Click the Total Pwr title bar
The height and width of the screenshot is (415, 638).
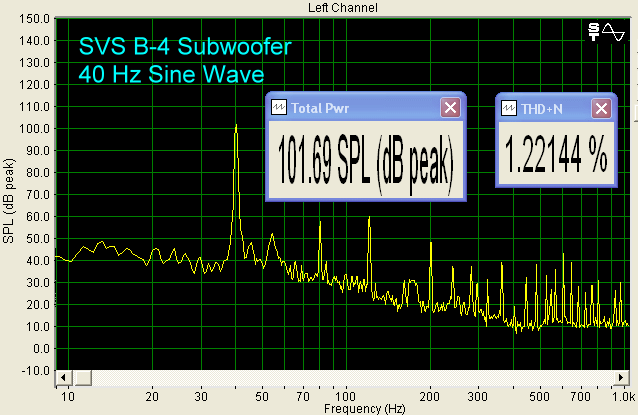365,108
